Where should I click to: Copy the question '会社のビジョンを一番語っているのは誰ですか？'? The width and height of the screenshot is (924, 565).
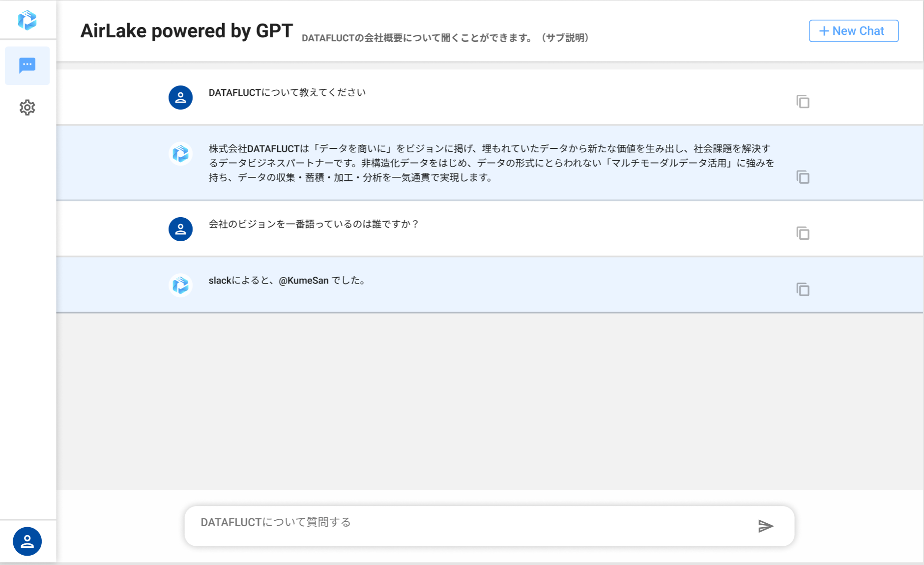coord(803,233)
